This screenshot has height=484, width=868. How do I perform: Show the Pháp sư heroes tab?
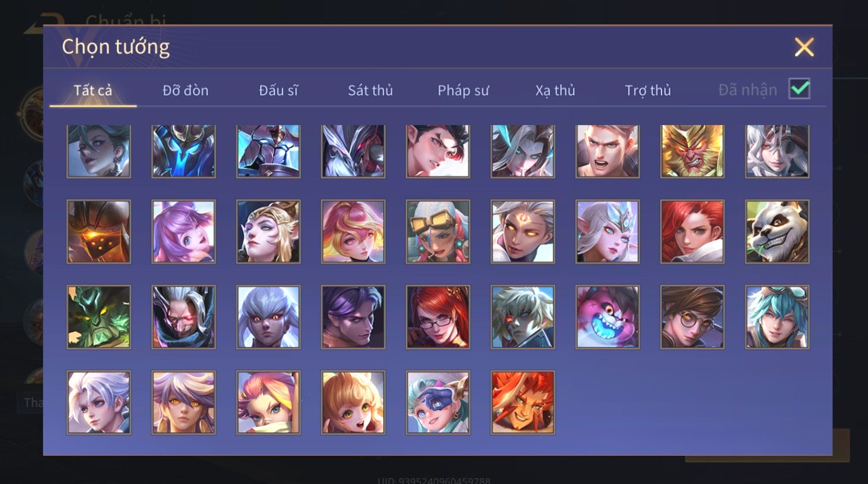click(x=463, y=90)
